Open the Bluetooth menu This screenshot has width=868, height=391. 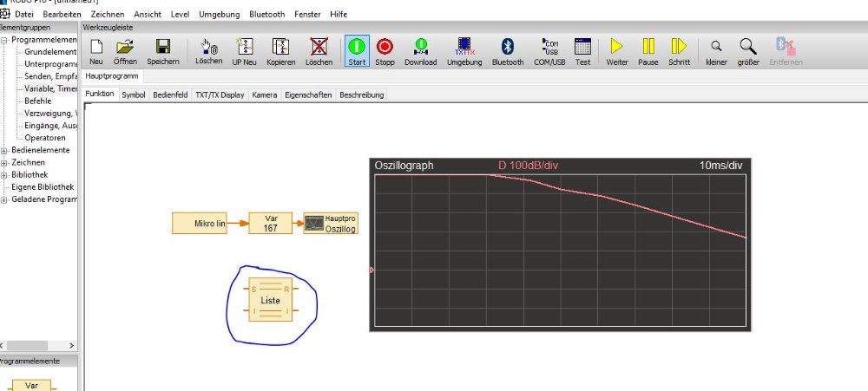pyautogui.click(x=266, y=15)
